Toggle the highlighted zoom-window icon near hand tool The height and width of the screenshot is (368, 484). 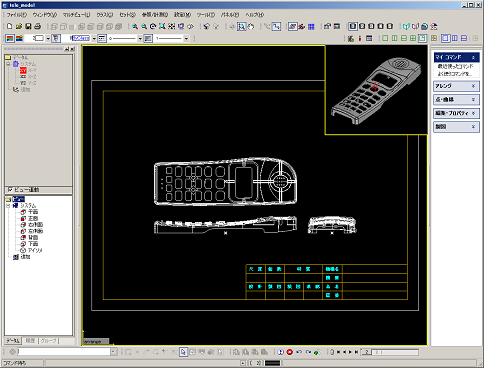coord(242,26)
